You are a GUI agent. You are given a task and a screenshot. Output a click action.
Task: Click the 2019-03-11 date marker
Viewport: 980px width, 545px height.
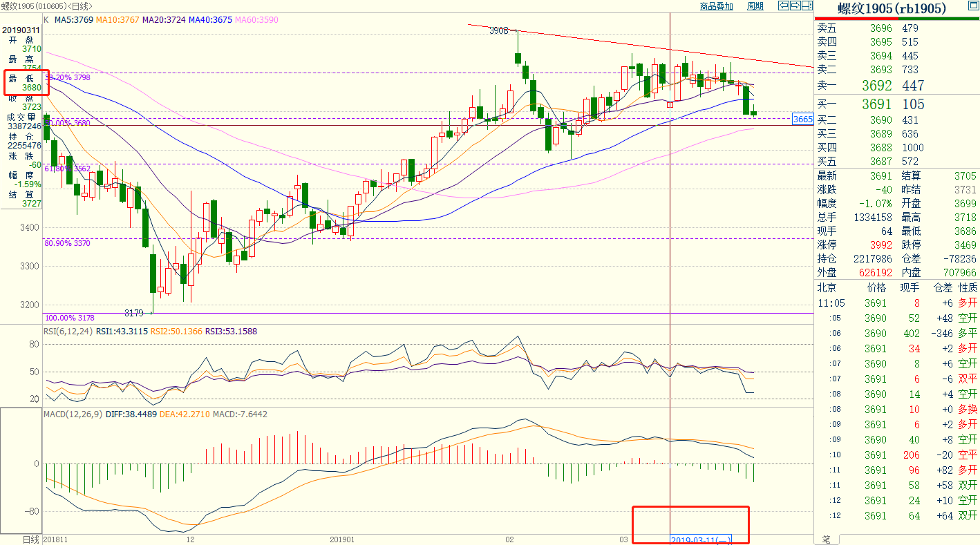tap(700, 539)
